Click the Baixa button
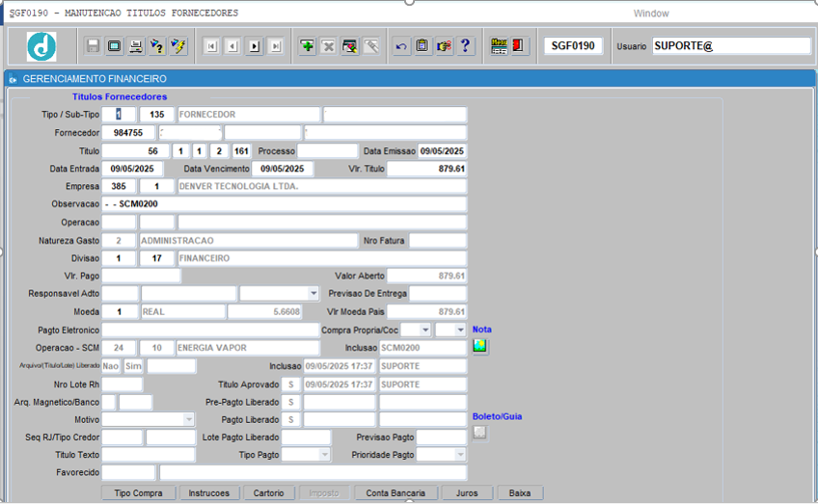 click(x=520, y=493)
